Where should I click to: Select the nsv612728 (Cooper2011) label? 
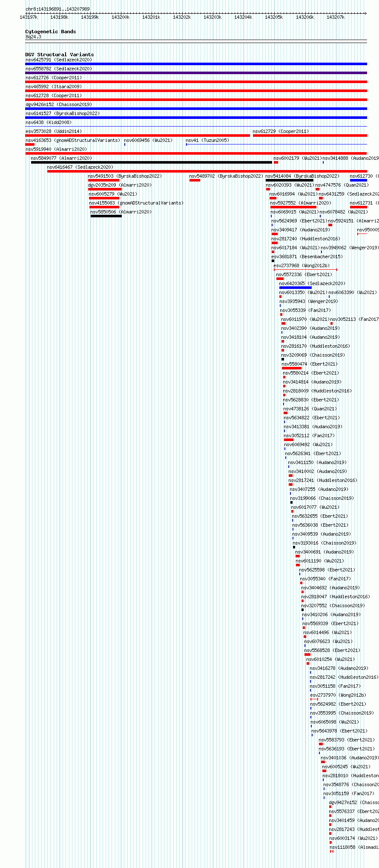[x=54, y=95]
